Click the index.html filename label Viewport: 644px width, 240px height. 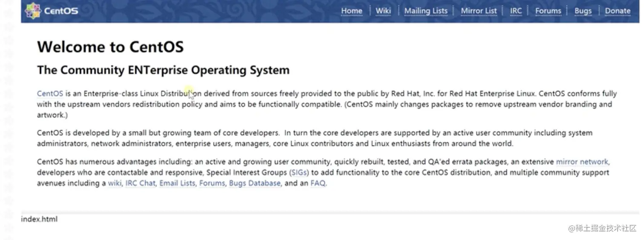tap(39, 220)
